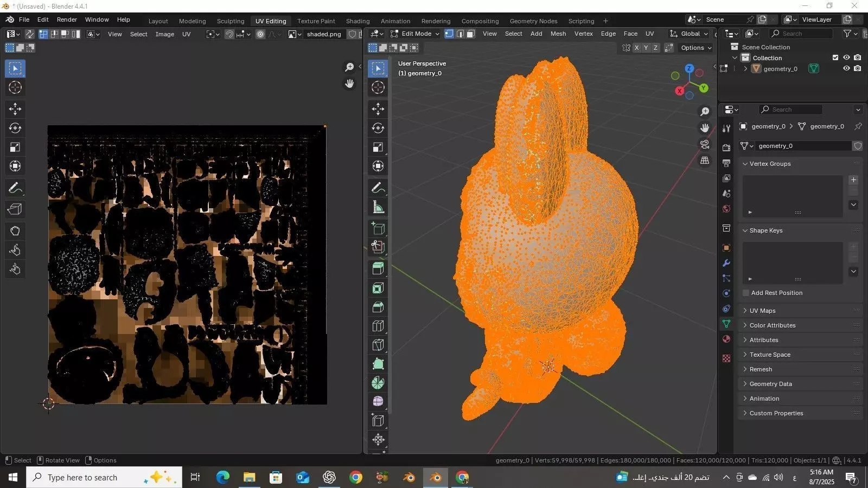Hide Collection with its eye icon
The height and width of the screenshot is (488, 868).
pyautogui.click(x=846, y=57)
